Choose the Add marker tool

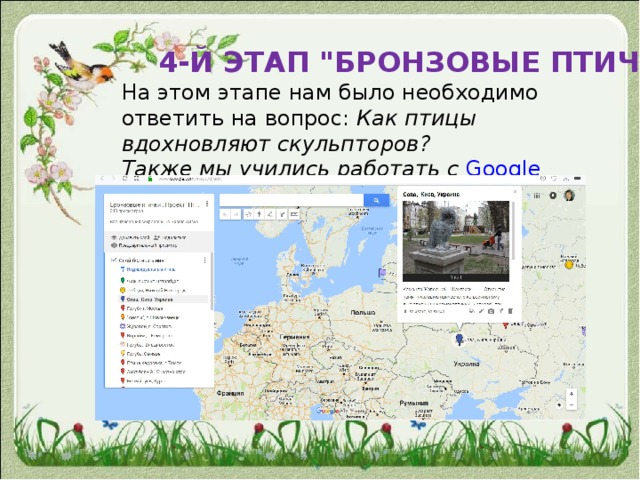[259, 214]
